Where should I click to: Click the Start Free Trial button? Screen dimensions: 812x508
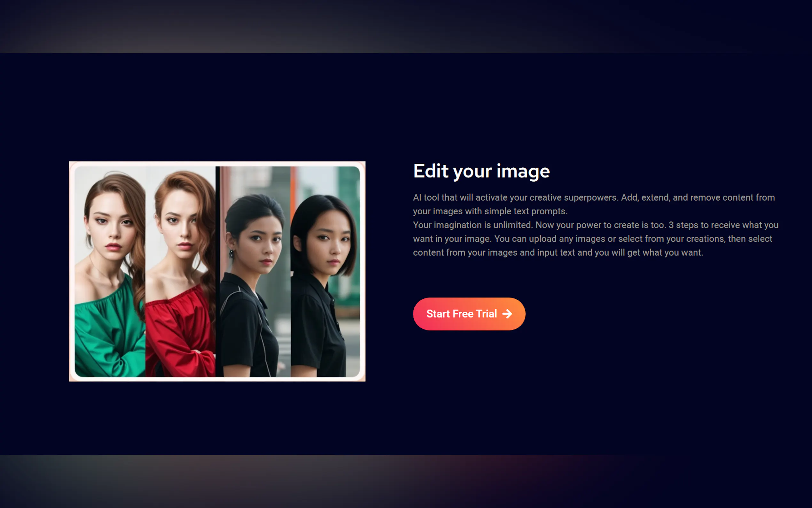[x=469, y=314]
